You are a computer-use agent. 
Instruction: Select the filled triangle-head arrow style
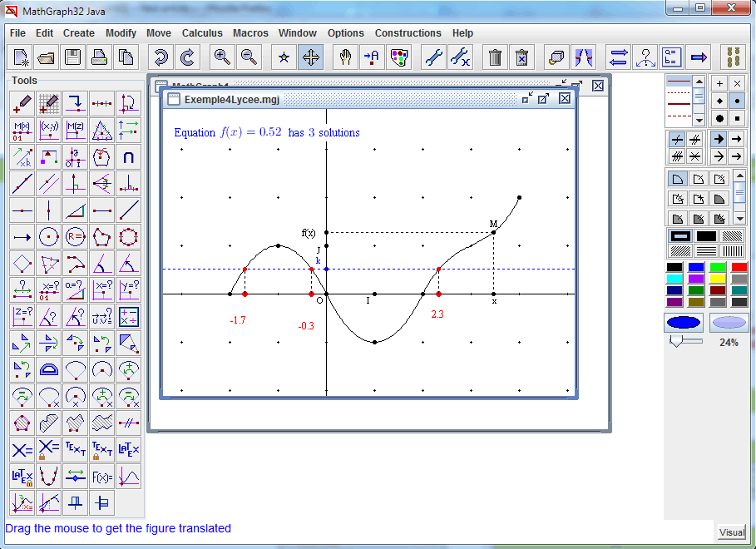pos(719,140)
